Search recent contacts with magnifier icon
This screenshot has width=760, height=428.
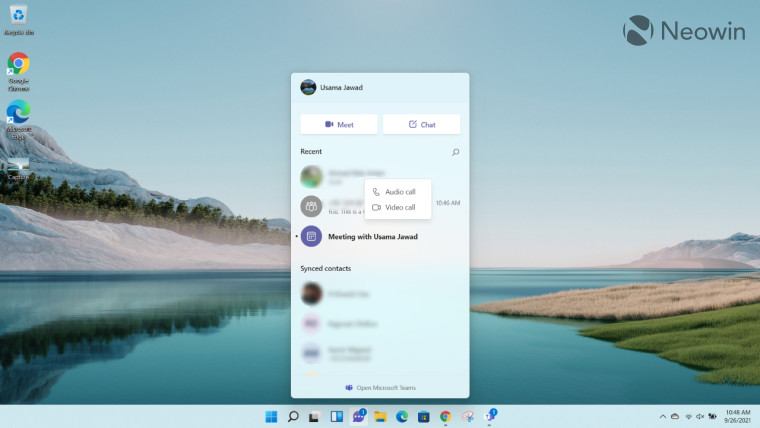[x=456, y=152]
